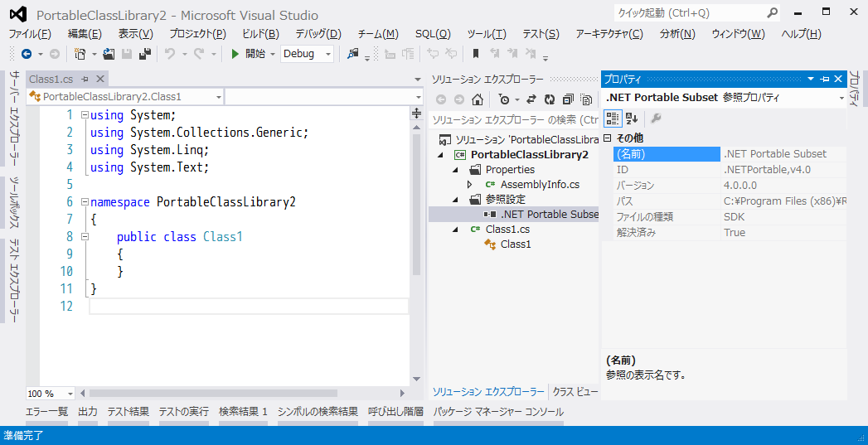Open the 出力 output tab
This screenshot has width=868, height=445.
click(88, 412)
